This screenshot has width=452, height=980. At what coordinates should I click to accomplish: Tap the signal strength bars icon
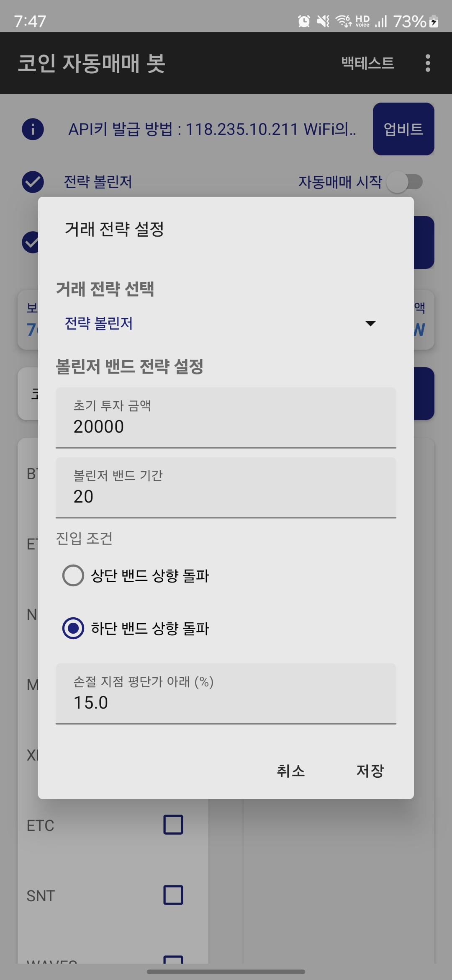[x=381, y=21]
